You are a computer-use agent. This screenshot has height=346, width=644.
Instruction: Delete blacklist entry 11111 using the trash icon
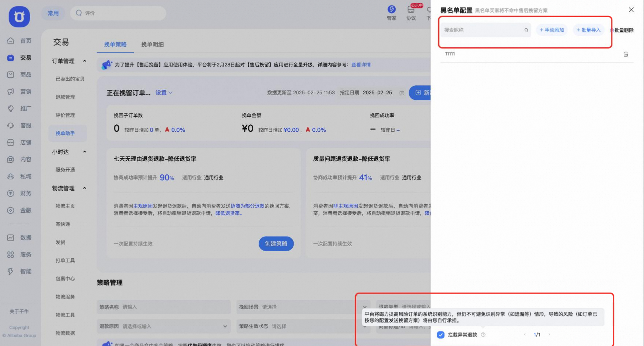click(x=625, y=54)
